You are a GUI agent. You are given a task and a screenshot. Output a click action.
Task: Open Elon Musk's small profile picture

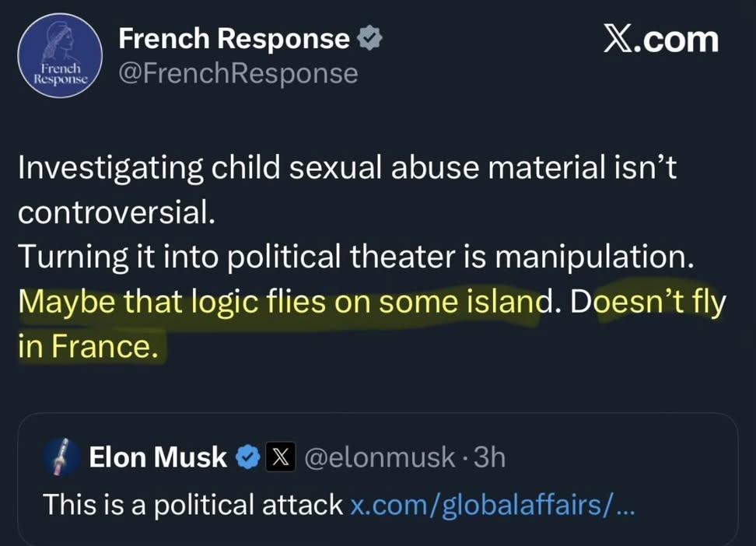click(61, 457)
